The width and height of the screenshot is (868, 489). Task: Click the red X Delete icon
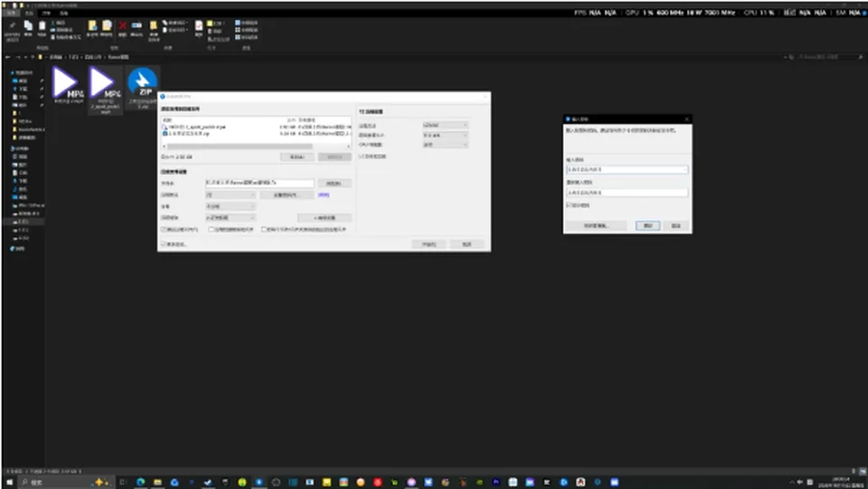(122, 27)
